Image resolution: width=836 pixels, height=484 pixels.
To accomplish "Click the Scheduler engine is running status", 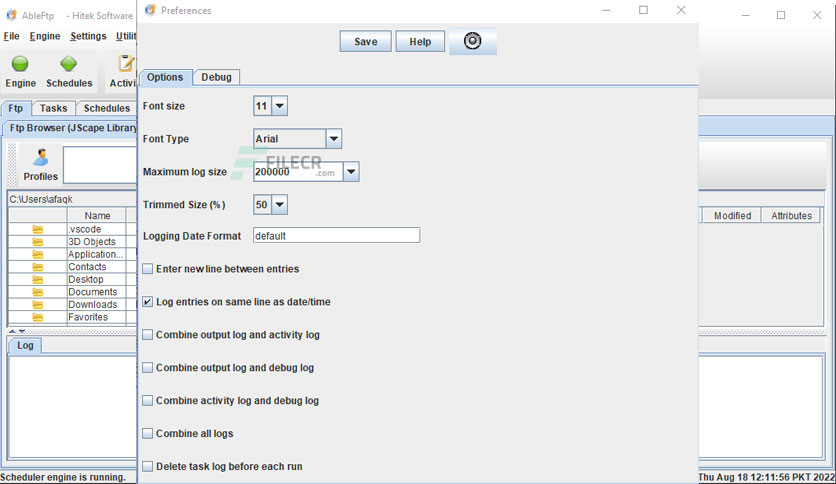I will (x=63, y=477).
